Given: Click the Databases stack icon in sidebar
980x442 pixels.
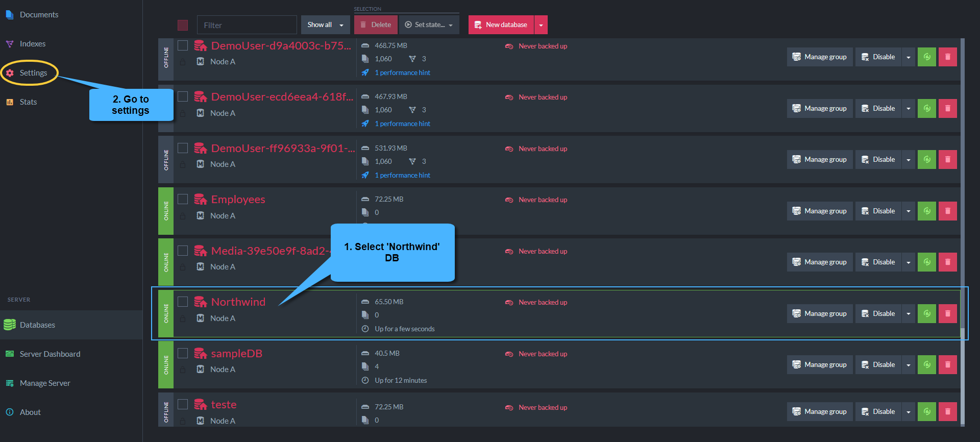Looking at the screenshot, I should click(10, 325).
